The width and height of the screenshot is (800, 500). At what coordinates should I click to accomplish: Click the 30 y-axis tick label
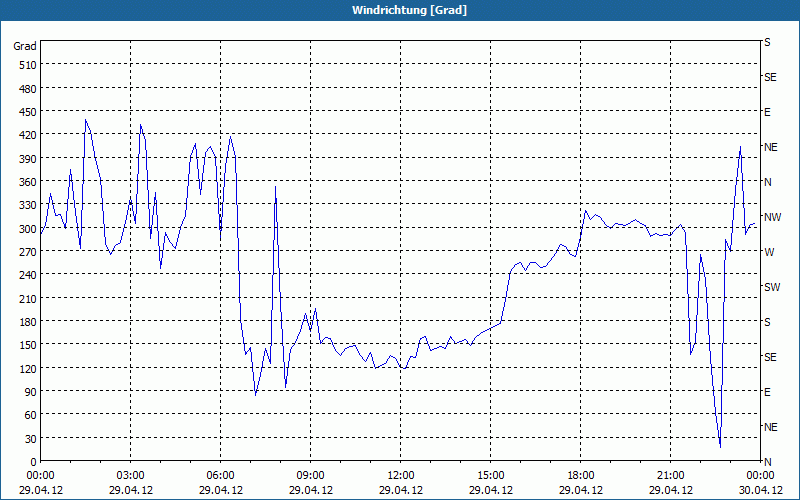click(x=31, y=439)
